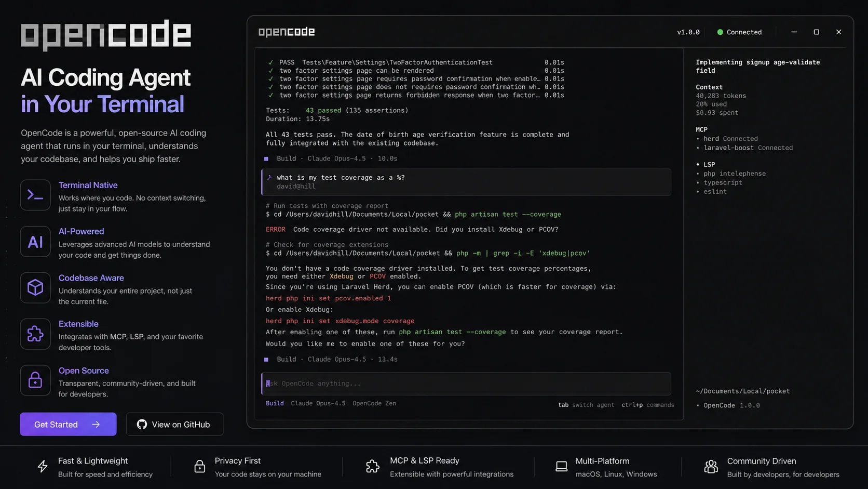Click the Terminal Native heading
The height and width of the screenshot is (489, 868).
pos(88,185)
